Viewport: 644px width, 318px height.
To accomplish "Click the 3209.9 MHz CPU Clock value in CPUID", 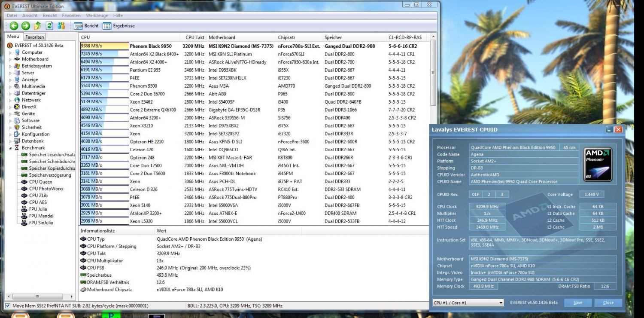I will point(487,207).
